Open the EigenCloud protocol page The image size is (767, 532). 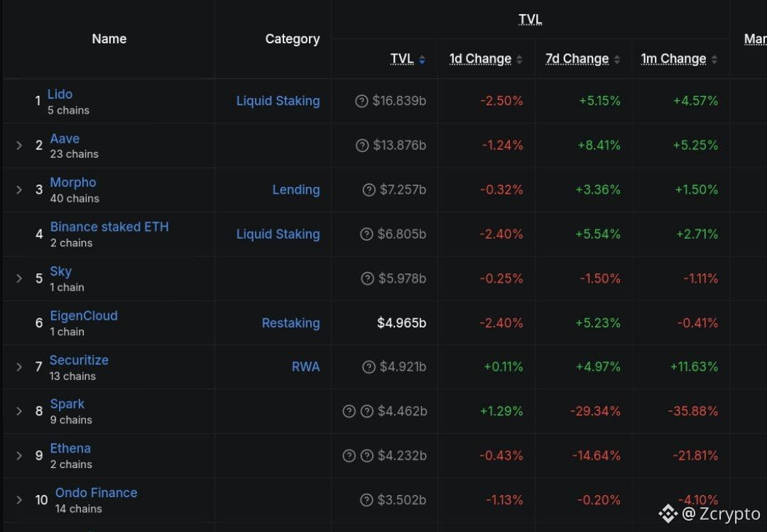coord(84,315)
